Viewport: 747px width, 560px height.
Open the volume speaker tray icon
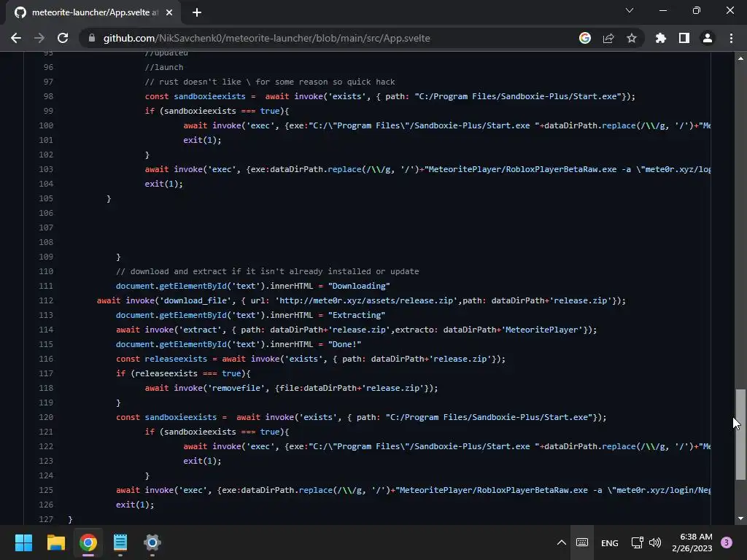(655, 542)
